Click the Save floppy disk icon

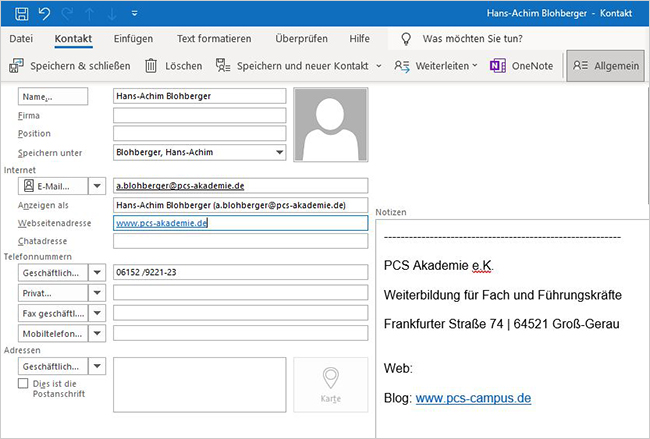pos(22,13)
